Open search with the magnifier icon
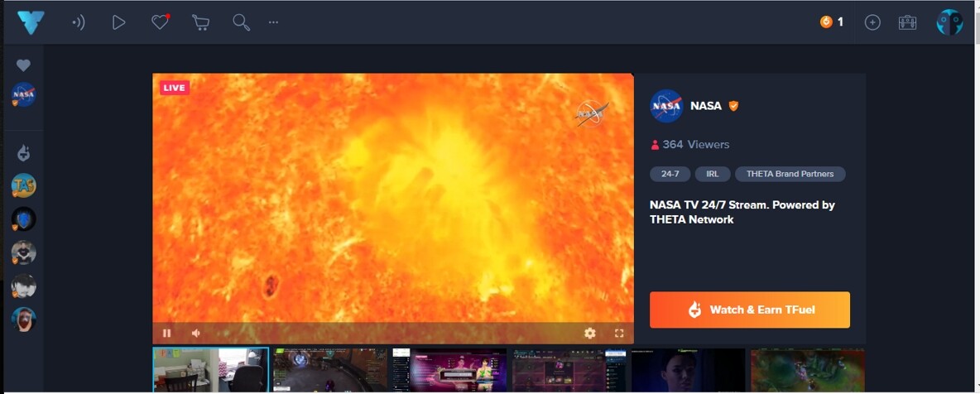This screenshot has height=394, width=980. tap(241, 22)
